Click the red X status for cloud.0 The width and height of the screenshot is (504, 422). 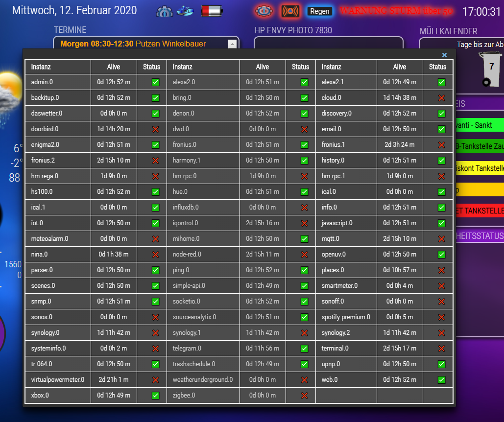441,98
